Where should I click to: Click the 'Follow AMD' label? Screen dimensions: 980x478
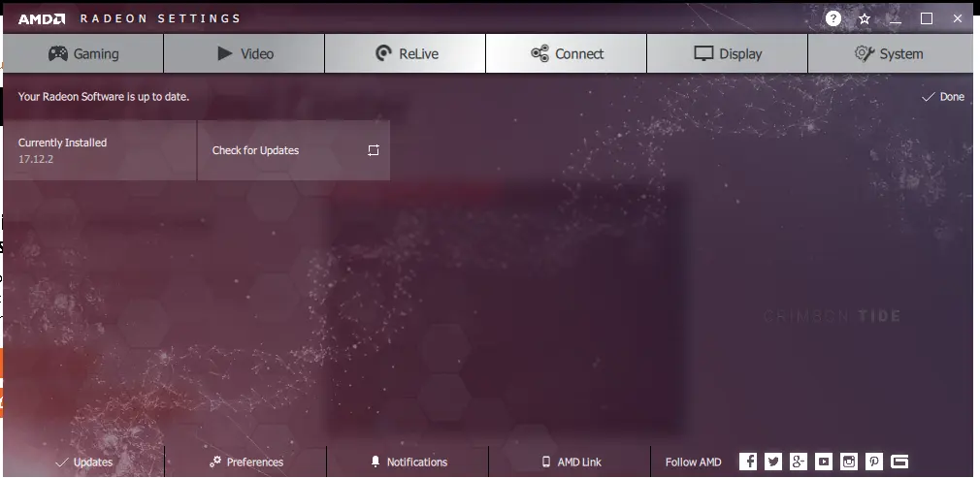pyautogui.click(x=693, y=462)
